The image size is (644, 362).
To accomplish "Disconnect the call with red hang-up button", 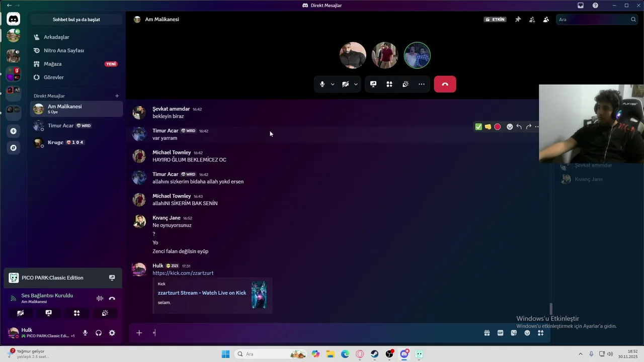I will click(x=445, y=84).
